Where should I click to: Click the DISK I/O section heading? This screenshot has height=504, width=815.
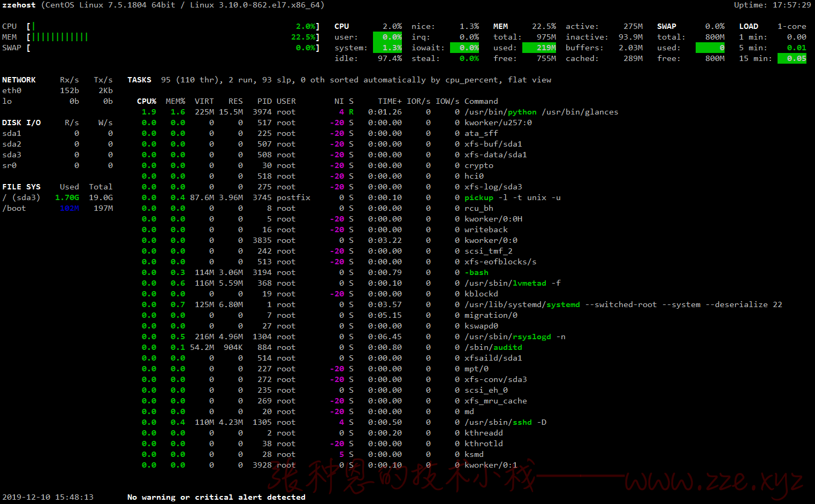coord(21,123)
